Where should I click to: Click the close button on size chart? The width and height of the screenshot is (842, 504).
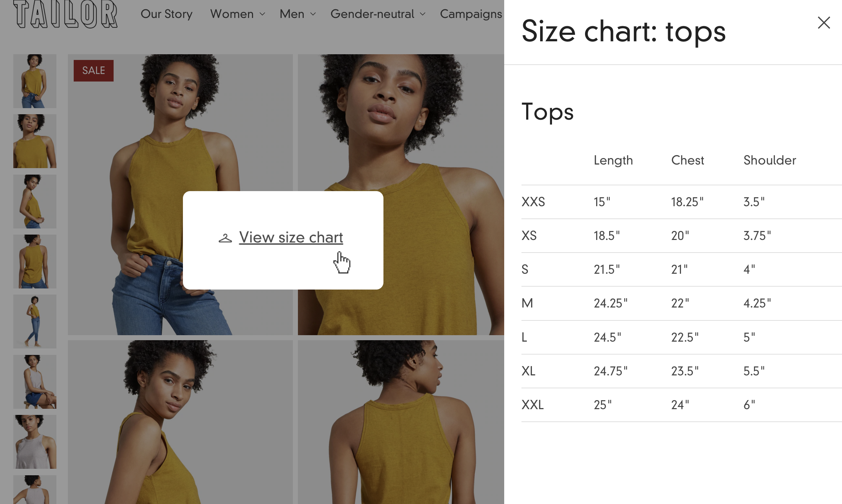pos(824,22)
